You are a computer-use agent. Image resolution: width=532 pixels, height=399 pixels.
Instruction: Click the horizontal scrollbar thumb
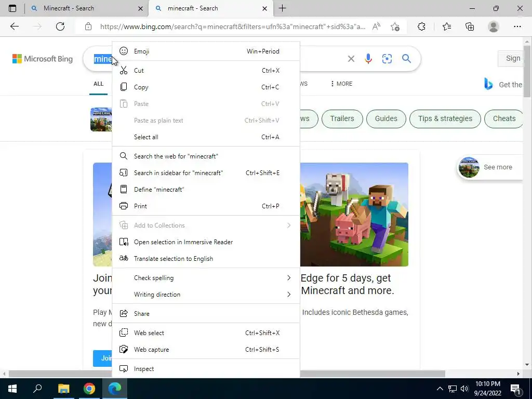[227, 374]
